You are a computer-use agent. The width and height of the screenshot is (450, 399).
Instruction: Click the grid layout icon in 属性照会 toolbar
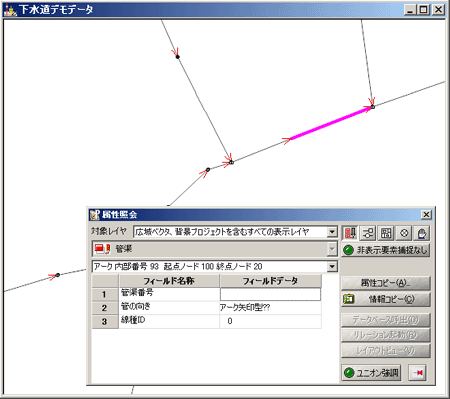tap(386, 233)
